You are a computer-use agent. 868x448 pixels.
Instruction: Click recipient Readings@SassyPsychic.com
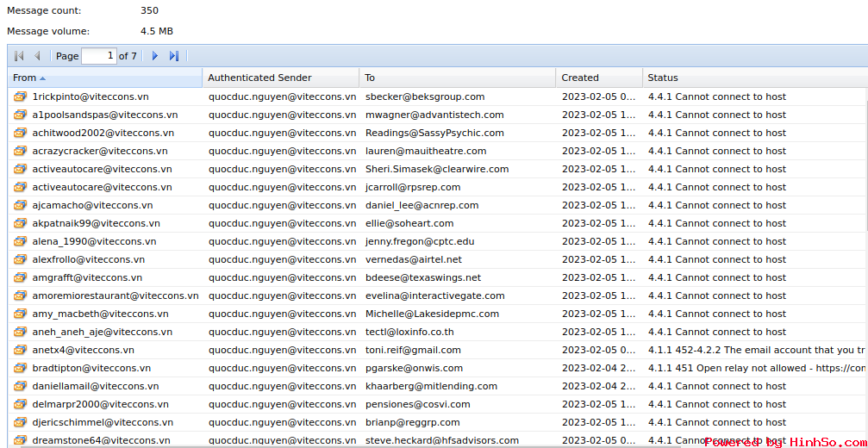click(x=434, y=133)
